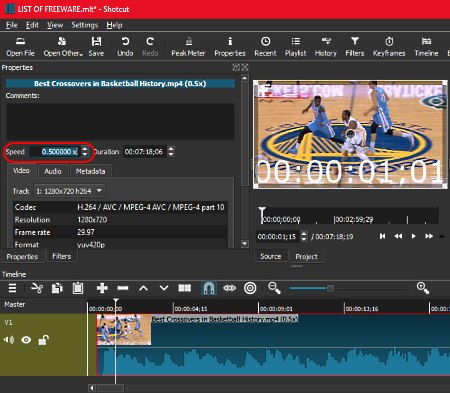Screen dimensions: 450x393
Task: Click the Open File toolbar icon
Action: tap(20, 46)
